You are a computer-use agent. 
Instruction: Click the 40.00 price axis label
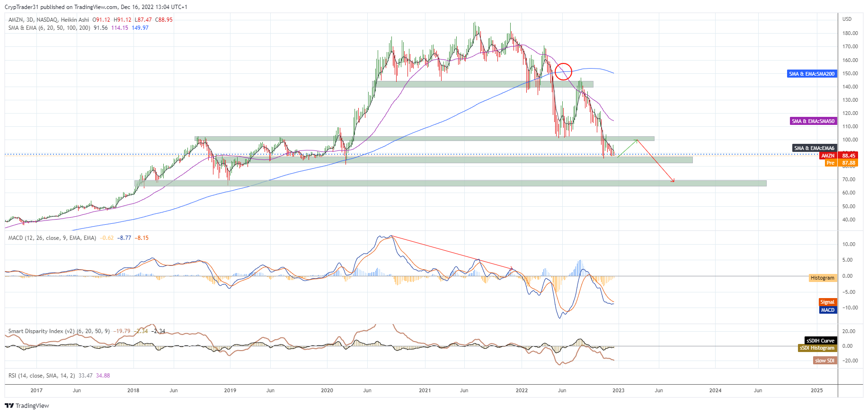click(x=849, y=220)
